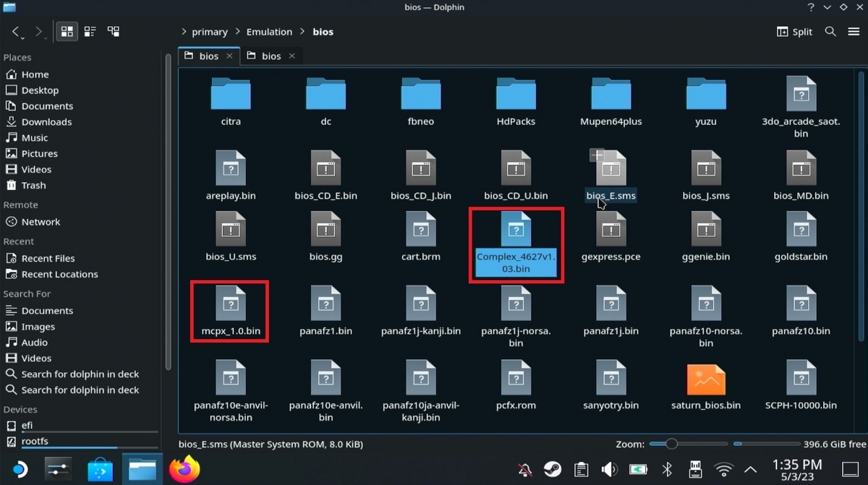This screenshot has height=485, width=868.
Task: Select the yuzu folder
Action: pos(706,101)
